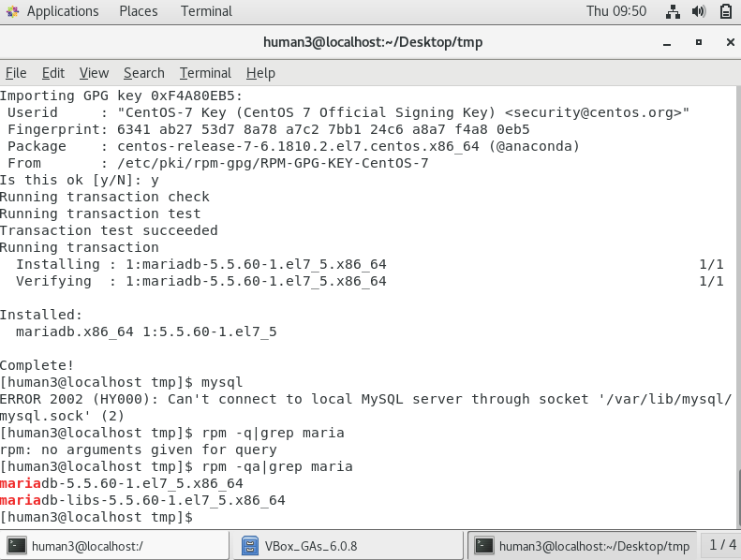Click the 1/1 counter on Installing line
Image resolution: width=741 pixels, height=560 pixels.
click(x=711, y=265)
